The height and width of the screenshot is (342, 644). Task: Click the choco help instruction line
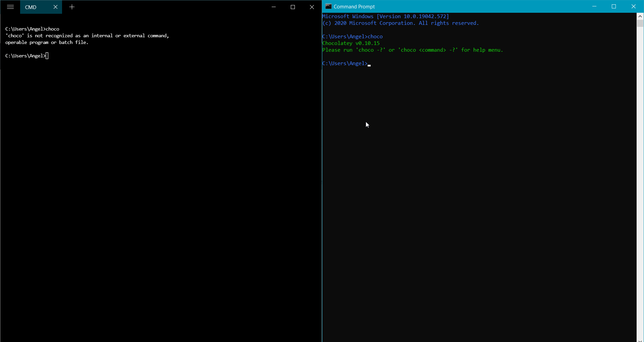[x=412, y=50]
